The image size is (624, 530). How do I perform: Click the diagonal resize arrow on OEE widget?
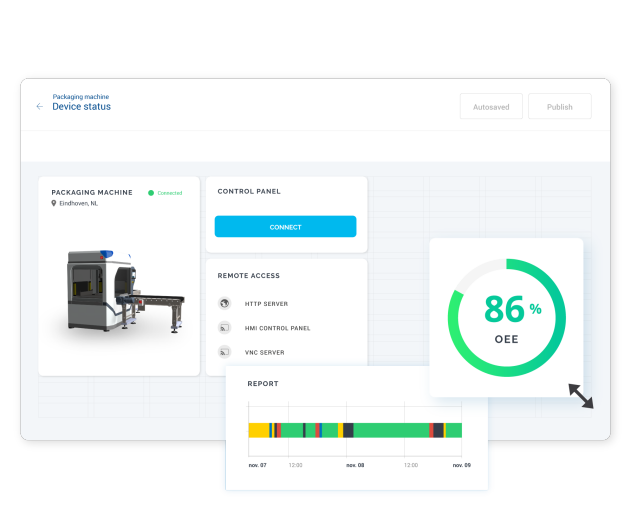click(x=580, y=395)
